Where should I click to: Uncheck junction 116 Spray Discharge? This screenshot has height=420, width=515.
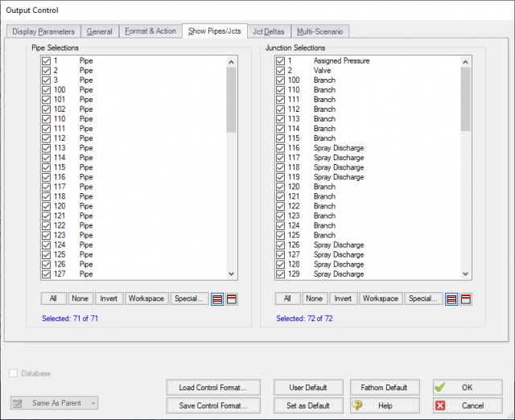click(281, 148)
